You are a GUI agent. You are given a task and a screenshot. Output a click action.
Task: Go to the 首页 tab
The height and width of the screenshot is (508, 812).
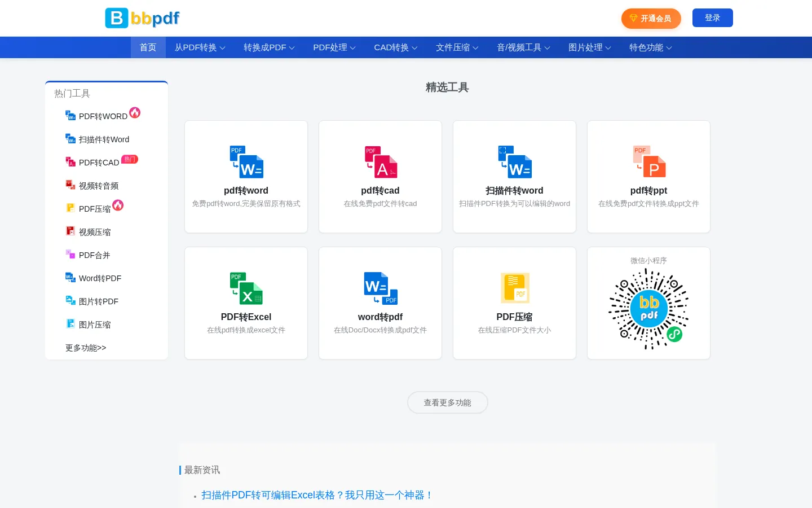(x=148, y=47)
